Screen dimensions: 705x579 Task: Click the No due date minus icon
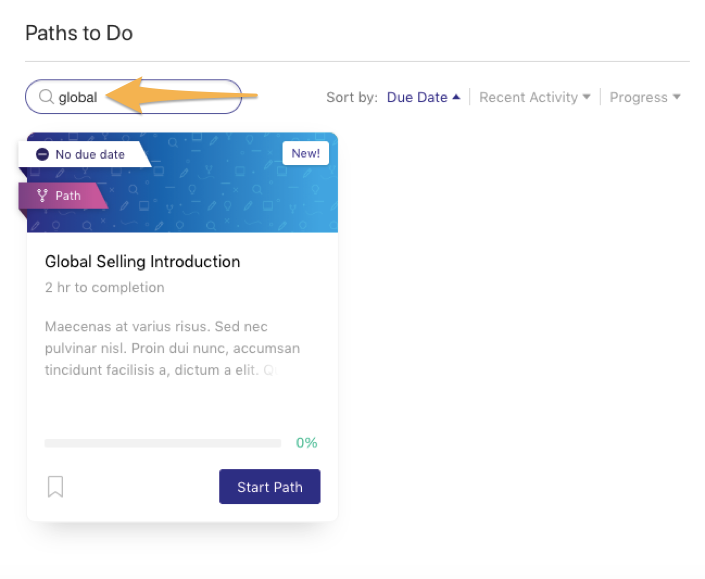point(42,154)
